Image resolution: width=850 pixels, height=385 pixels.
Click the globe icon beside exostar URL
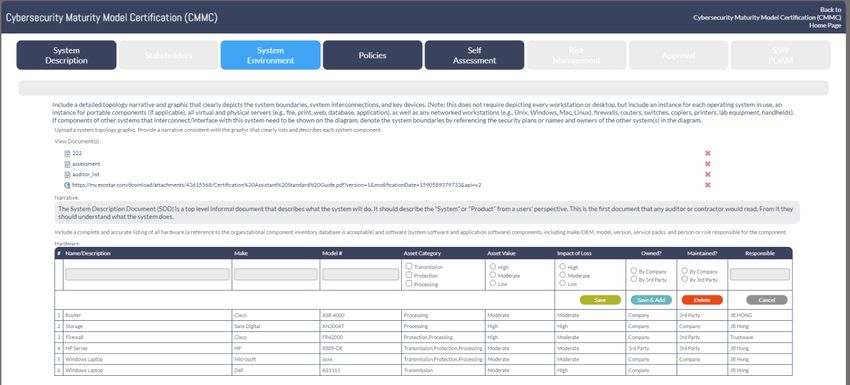pyautogui.click(x=67, y=185)
